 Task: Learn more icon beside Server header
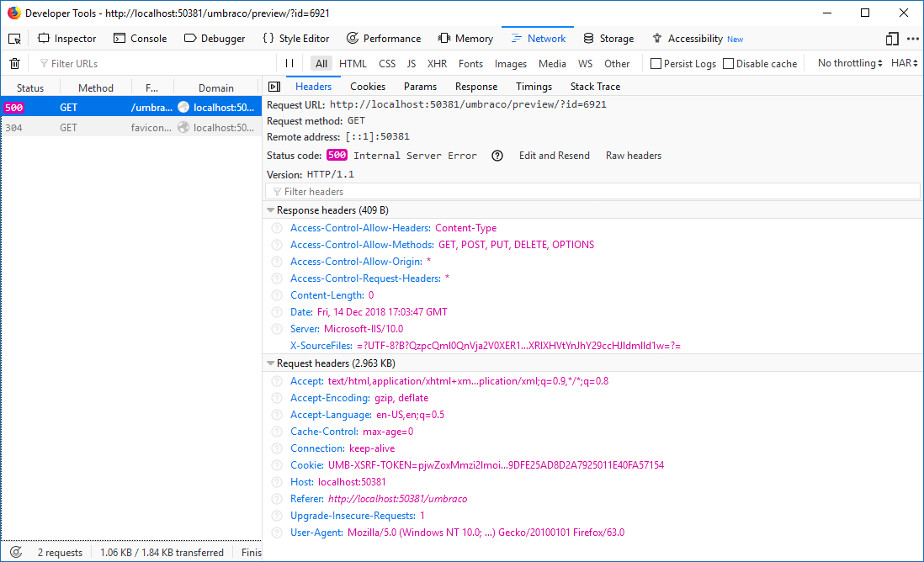pos(276,329)
